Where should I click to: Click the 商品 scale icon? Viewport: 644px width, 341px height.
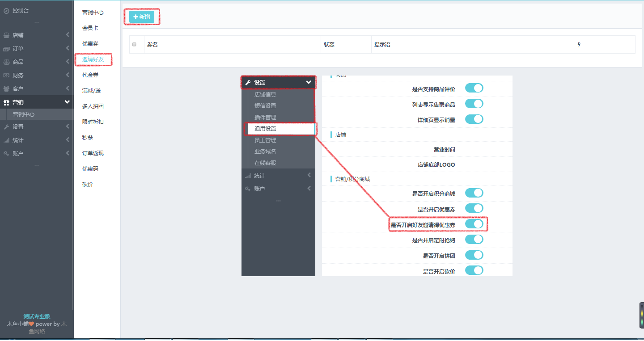(6, 62)
